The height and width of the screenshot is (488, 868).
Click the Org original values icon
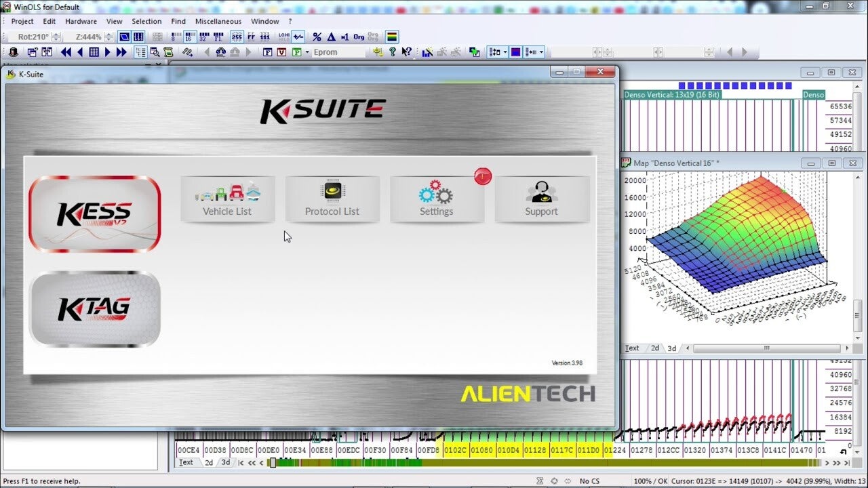[x=359, y=37]
